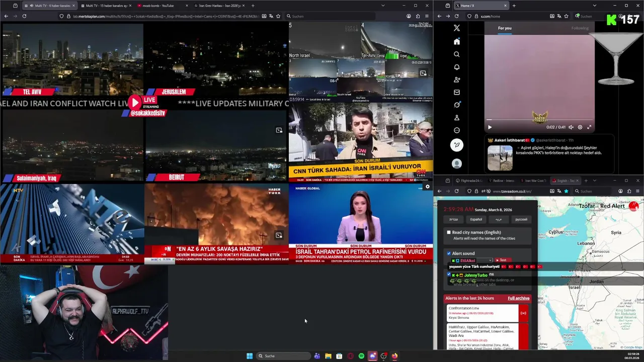Open Firefox from taskbar
This screenshot has width=644, height=362.
tap(394, 356)
